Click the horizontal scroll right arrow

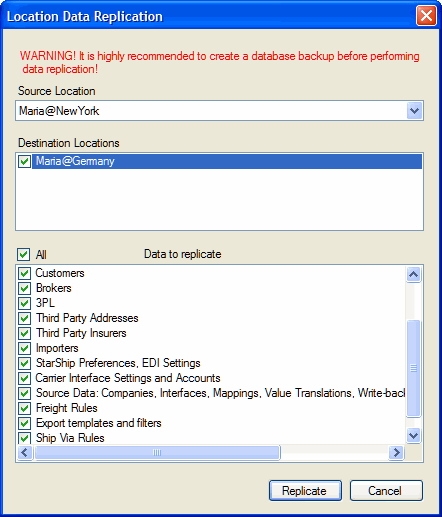pyautogui.click(x=396, y=452)
